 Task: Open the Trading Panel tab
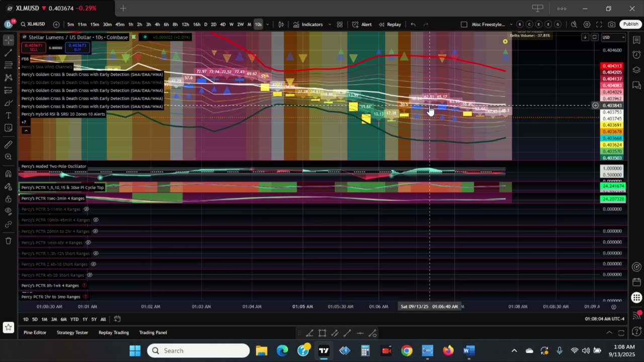pyautogui.click(x=153, y=332)
